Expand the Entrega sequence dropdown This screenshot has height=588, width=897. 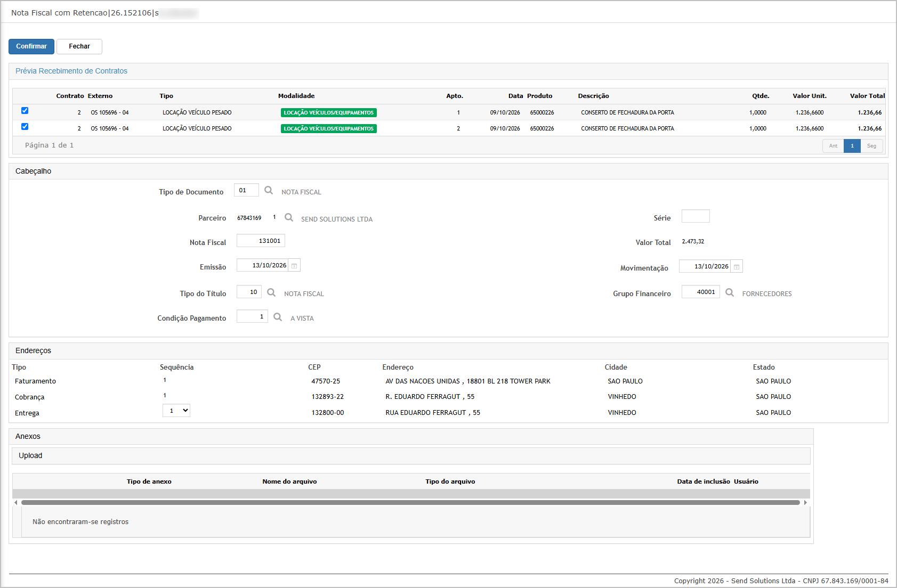pyautogui.click(x=176, y=411)
